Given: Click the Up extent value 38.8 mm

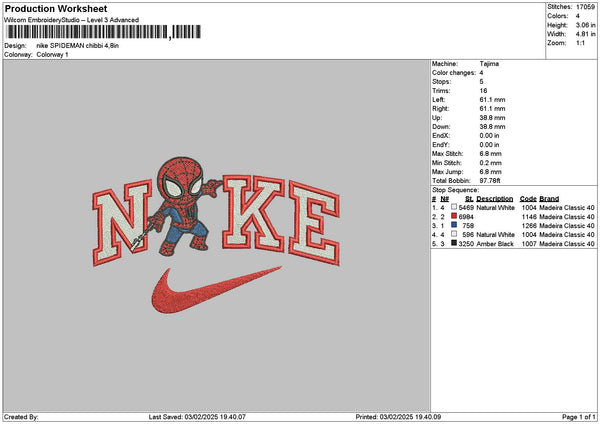Looking at the screenshot, I should point(492,118).
